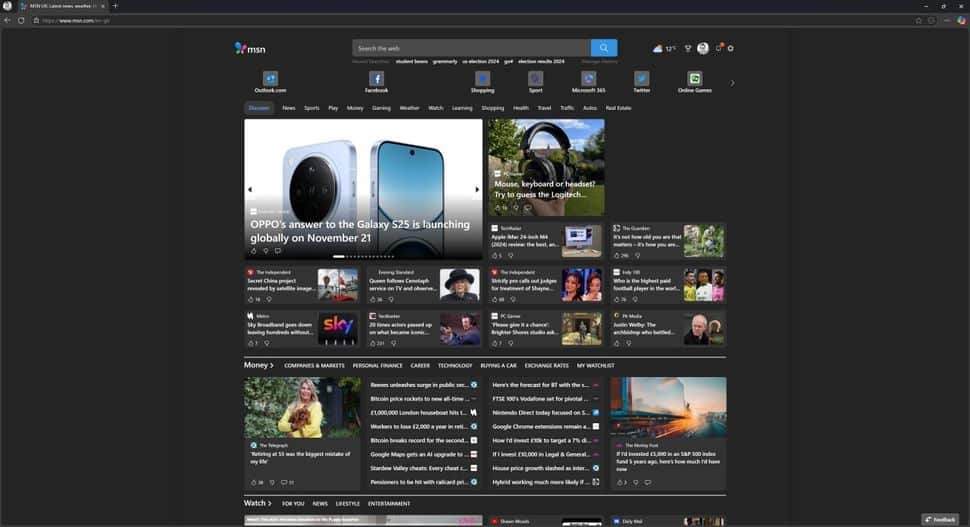Viewport: 970px width, 527px height.
Task: Click the blue search magnifier button
Action: pyautogui.click(x=604, y=48)
